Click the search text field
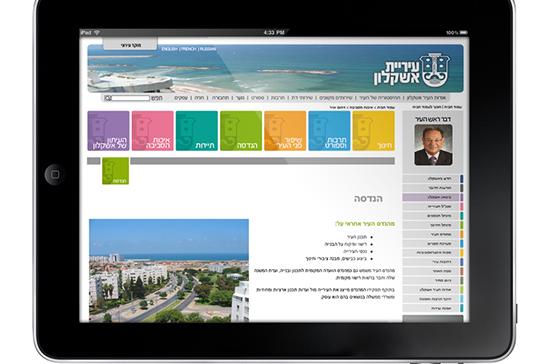 coord(131,98)
